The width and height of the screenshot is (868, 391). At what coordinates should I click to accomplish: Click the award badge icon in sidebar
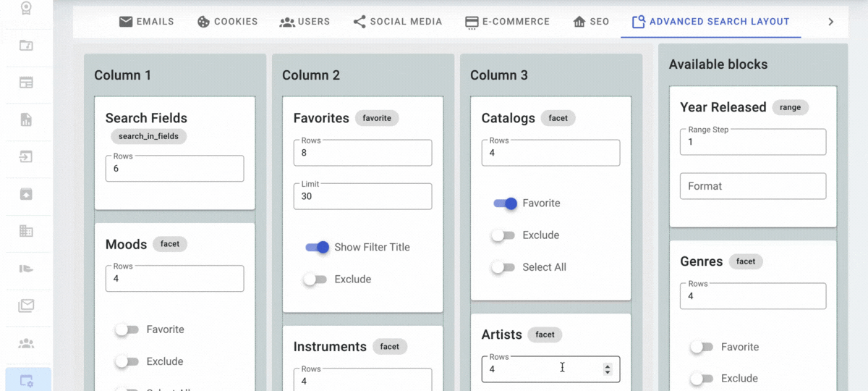point(26,8)
